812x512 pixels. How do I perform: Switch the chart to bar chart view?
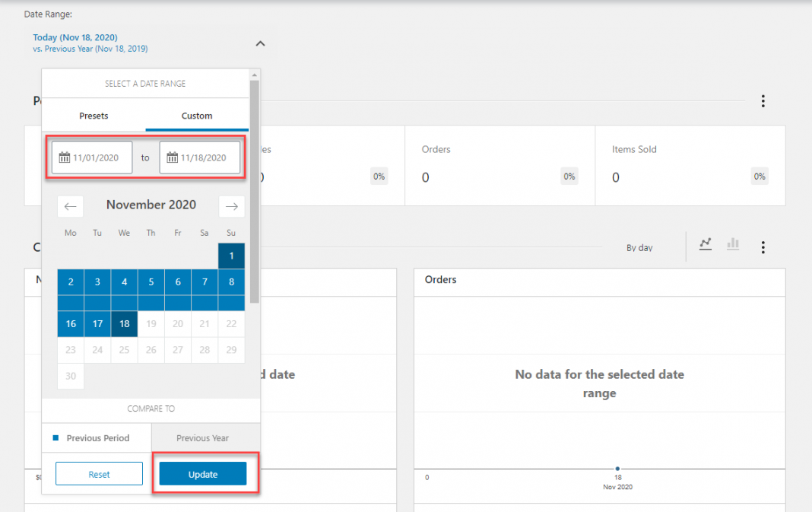click(x=732, y=245)
